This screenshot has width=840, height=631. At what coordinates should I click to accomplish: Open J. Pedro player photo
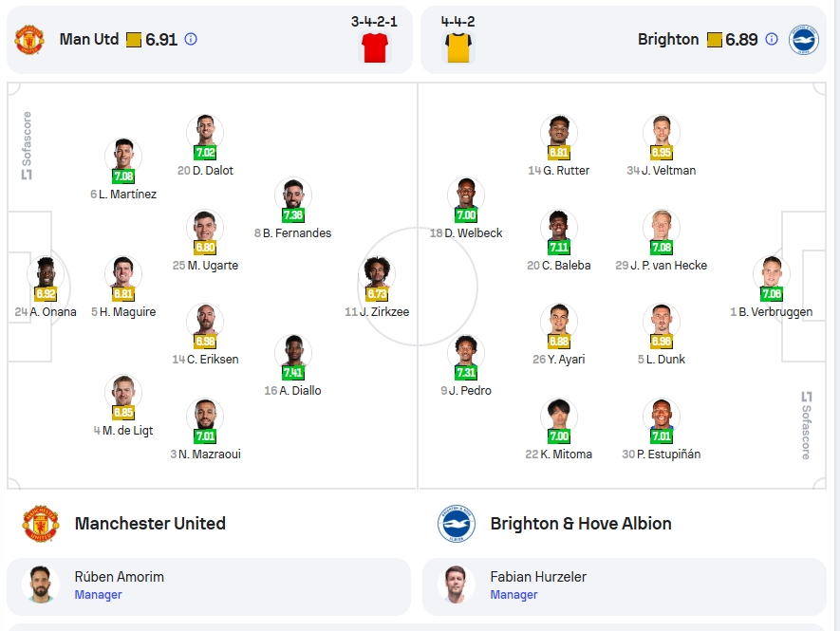pyautogui.click(x=466, y=353)
